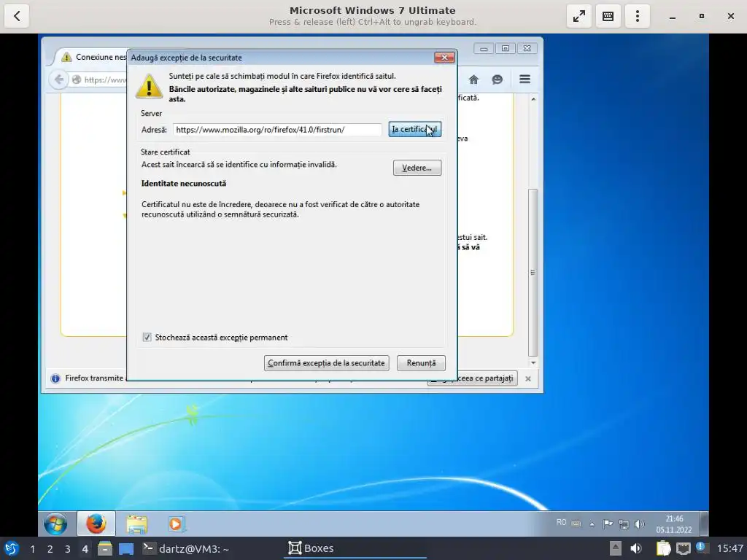Open the host file manager panel icon
The image size is (747, 560).
(x=105, y=549)
